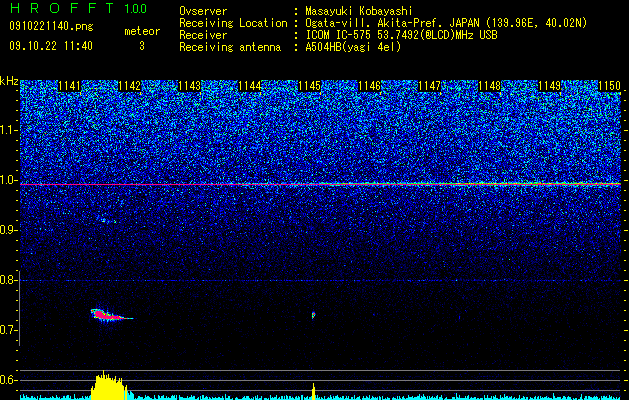Image resolution: width=629 pixels, height=400 pixels.
Task: Click the 1141 time marker label
Action: pyautogui.click(x=69, y=86)
